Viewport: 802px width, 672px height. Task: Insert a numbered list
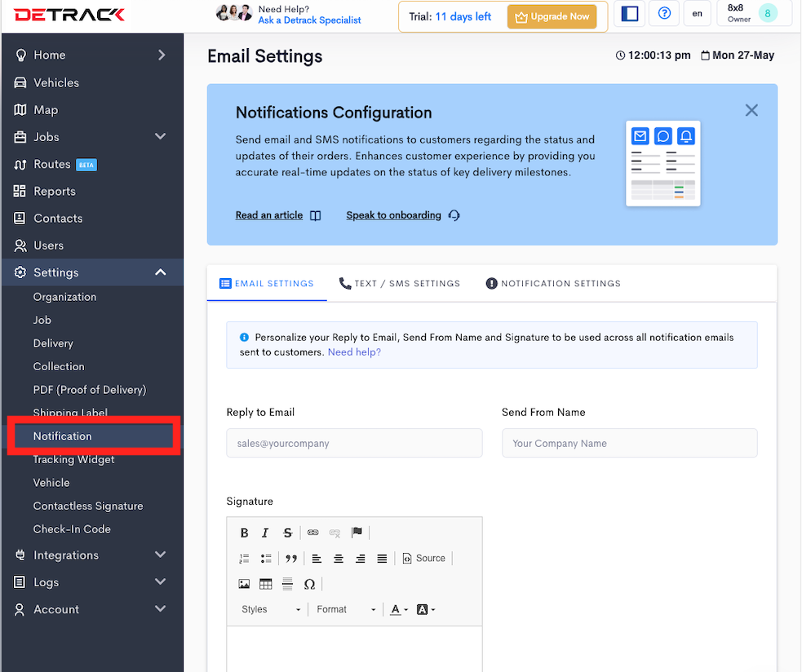(242, 558)
